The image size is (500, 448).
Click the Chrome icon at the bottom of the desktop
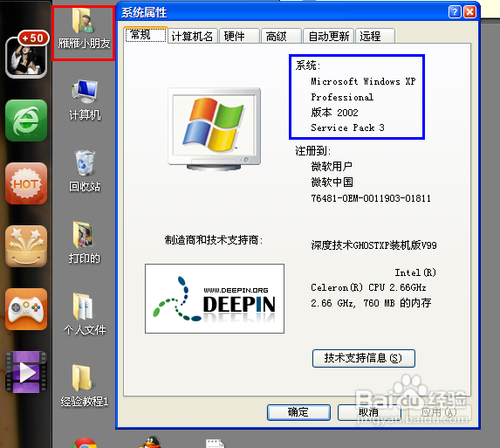pyautogui.click(x=85, y=443)
